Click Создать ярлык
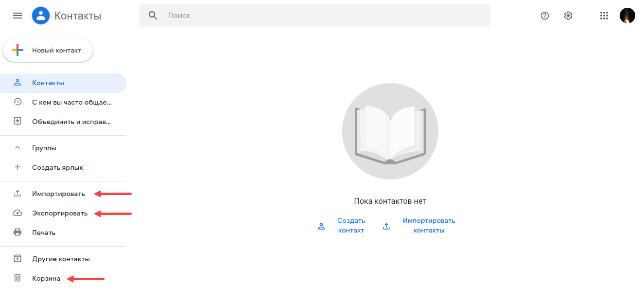Viewport: 644px width, 305px height. click(x=63, y=167)
